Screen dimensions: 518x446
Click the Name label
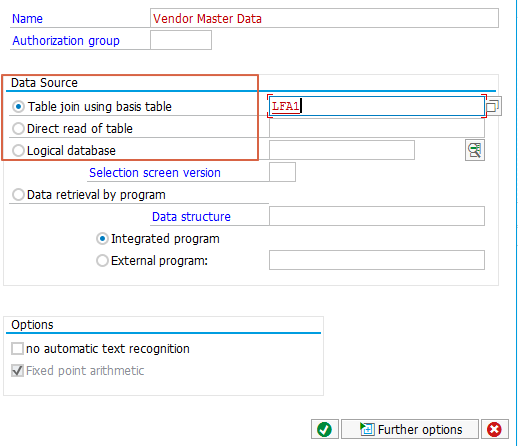point(27,19)
